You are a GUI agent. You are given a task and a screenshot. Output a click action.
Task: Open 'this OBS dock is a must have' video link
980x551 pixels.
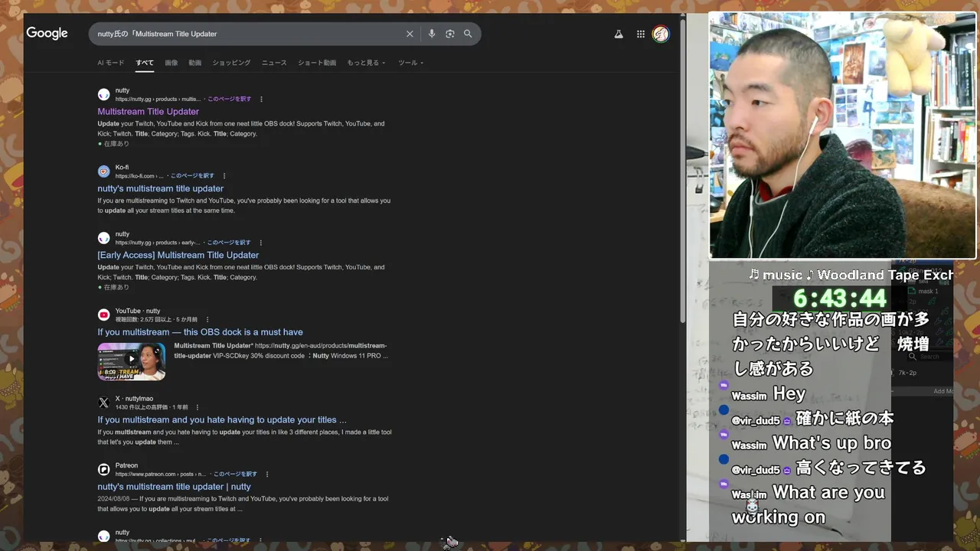point(200,332)
